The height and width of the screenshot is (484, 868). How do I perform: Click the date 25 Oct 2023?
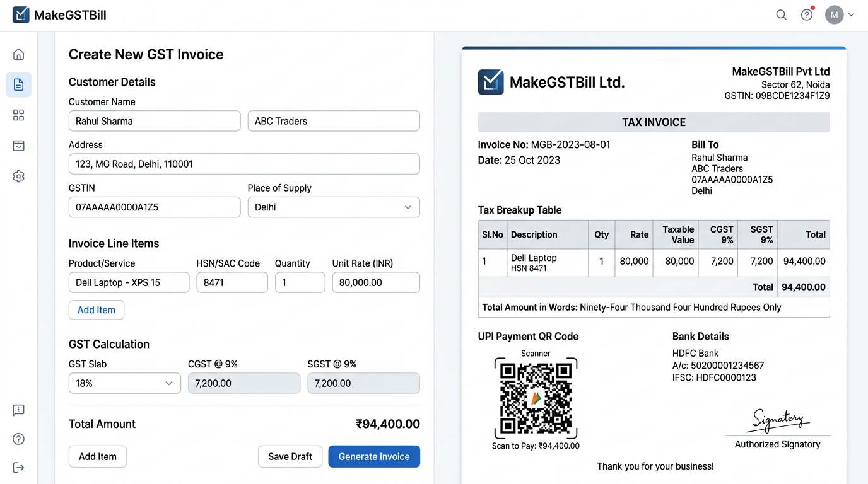point(532,160)
